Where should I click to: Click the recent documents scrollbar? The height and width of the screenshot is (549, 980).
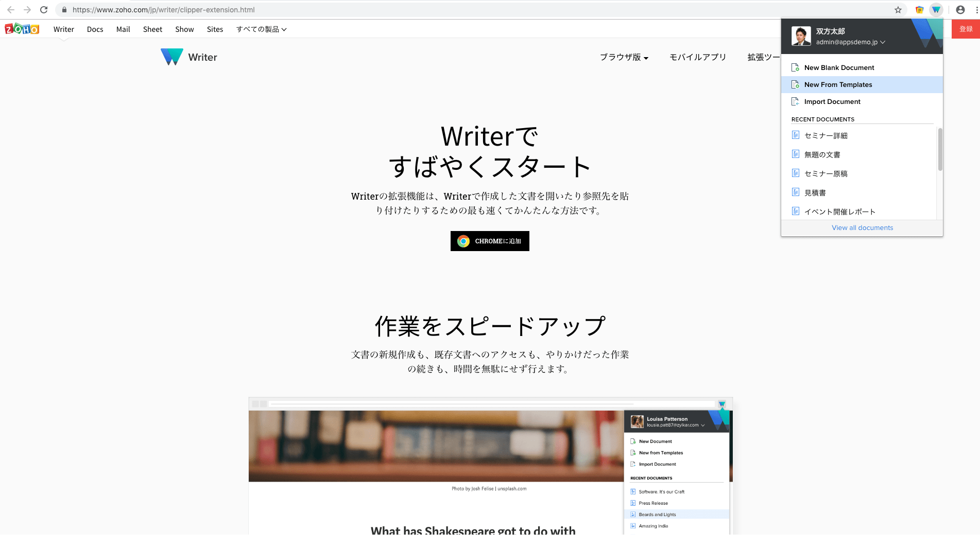click(x=940, y=149)
